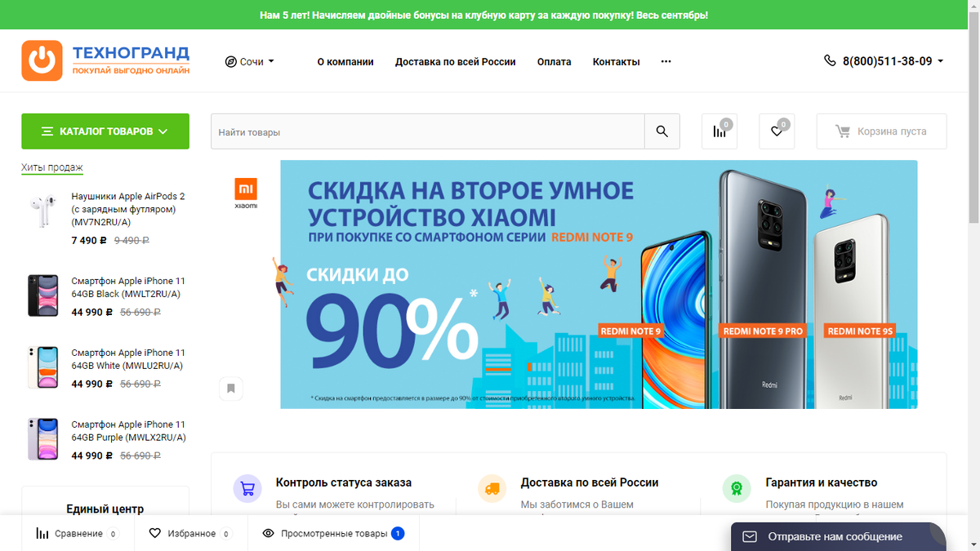Click the search magnifier button
Viewport: 980px width, 551px height.
click(x=662, y=131)
